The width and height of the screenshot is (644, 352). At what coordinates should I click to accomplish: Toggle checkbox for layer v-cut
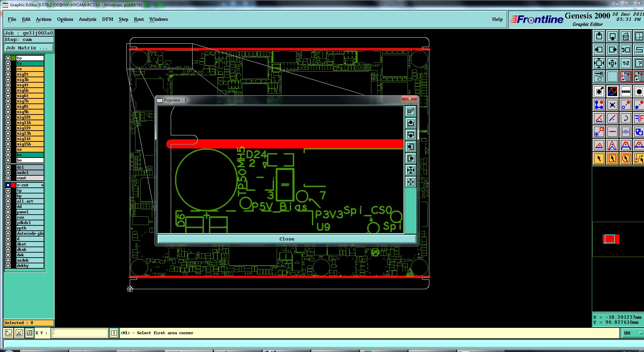[x=8, y=185]
